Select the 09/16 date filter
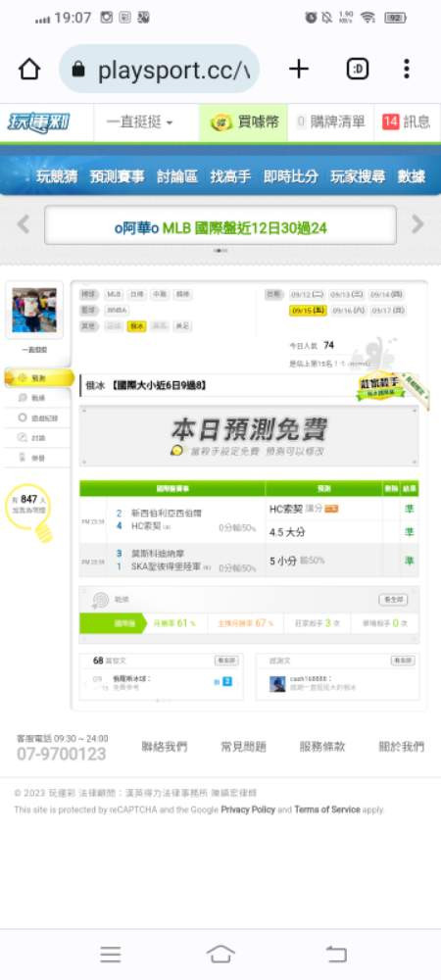This screenshot has height=980, width=441. pyautogui.click(x=348, y=311)
